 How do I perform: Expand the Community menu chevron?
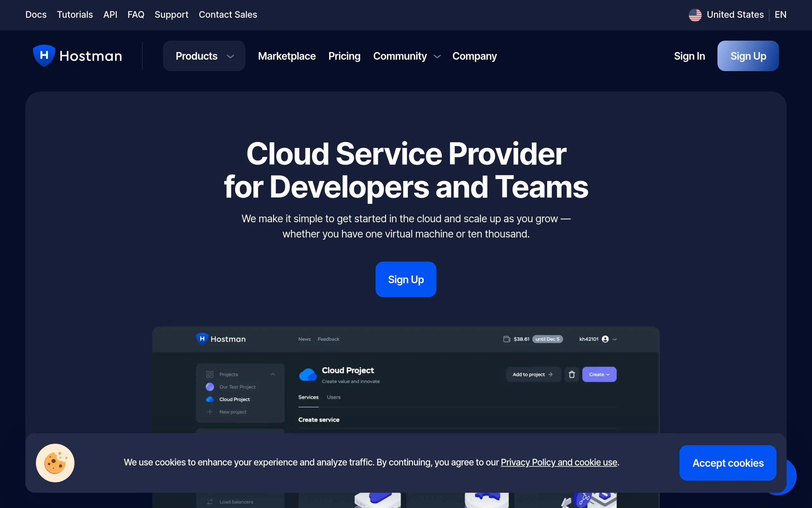click(x=437, y=57)
